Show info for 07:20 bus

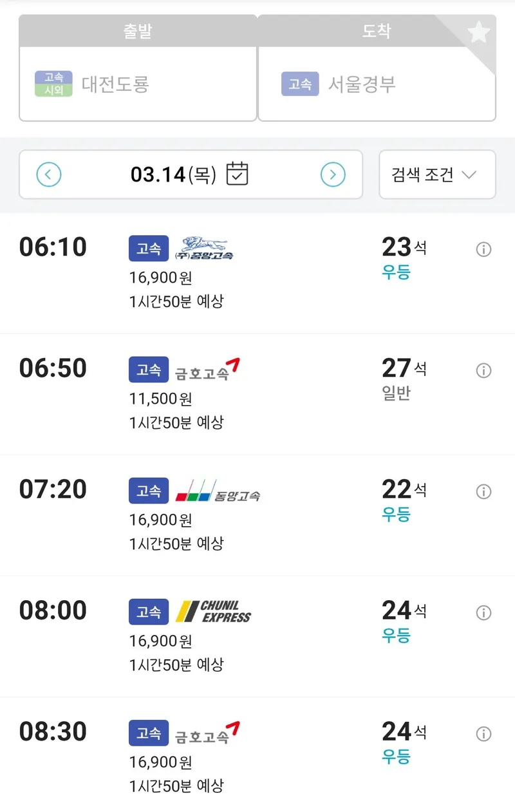pyautogui.click(x=483, y=491)
